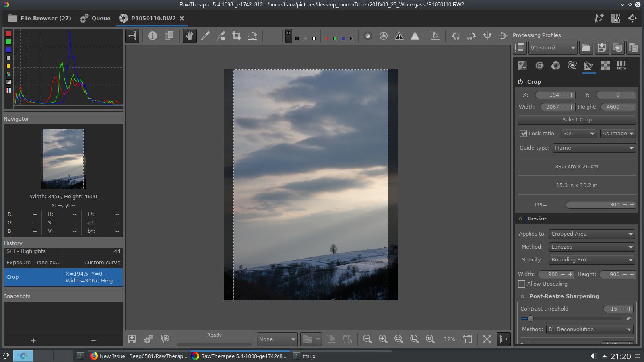The image size is (644, 362).
Task: Rotate the image 90 degrees counter-clockwise
Action: (456, 36)
